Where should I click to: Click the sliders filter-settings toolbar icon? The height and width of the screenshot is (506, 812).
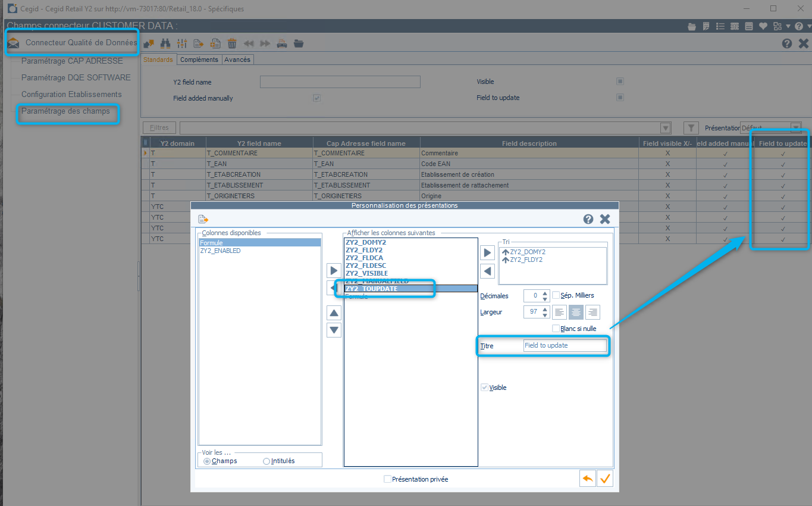[183, 43]
